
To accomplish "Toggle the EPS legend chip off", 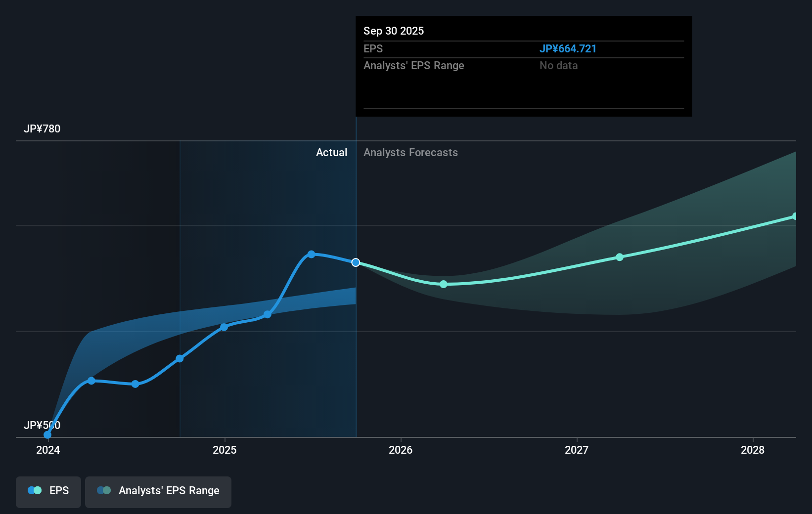I will (x=48, y=492).
